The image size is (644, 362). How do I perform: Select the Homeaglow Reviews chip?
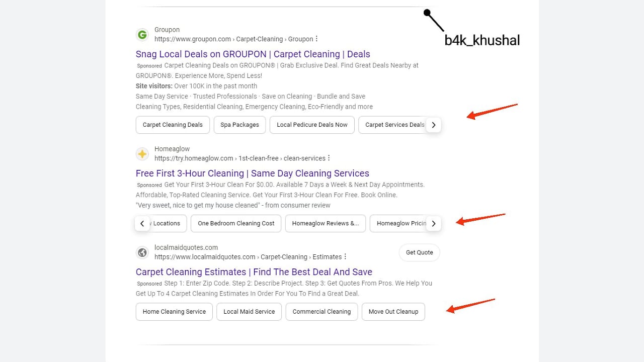(x=326, y=224)
